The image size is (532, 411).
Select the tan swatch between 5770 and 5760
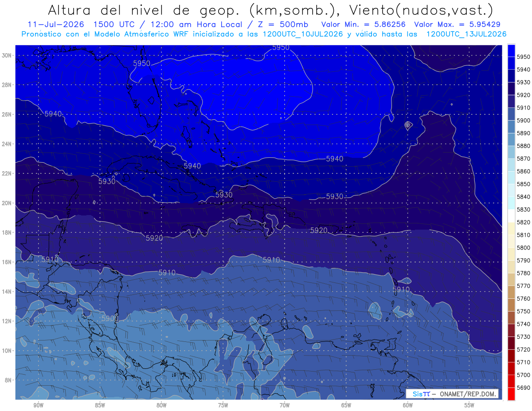511,292
